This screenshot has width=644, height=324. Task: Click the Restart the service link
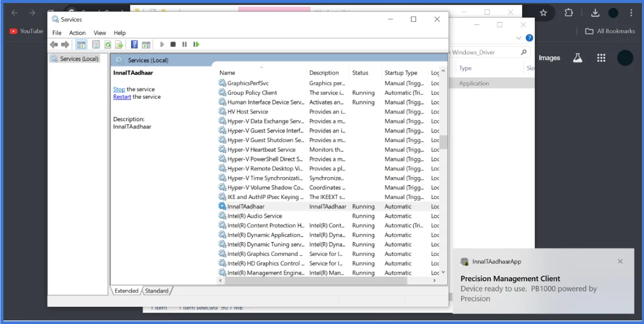[122, 97]
